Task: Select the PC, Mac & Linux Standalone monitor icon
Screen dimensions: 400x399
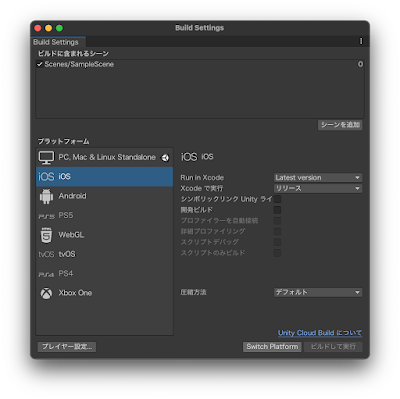Action: coord(46,157)
